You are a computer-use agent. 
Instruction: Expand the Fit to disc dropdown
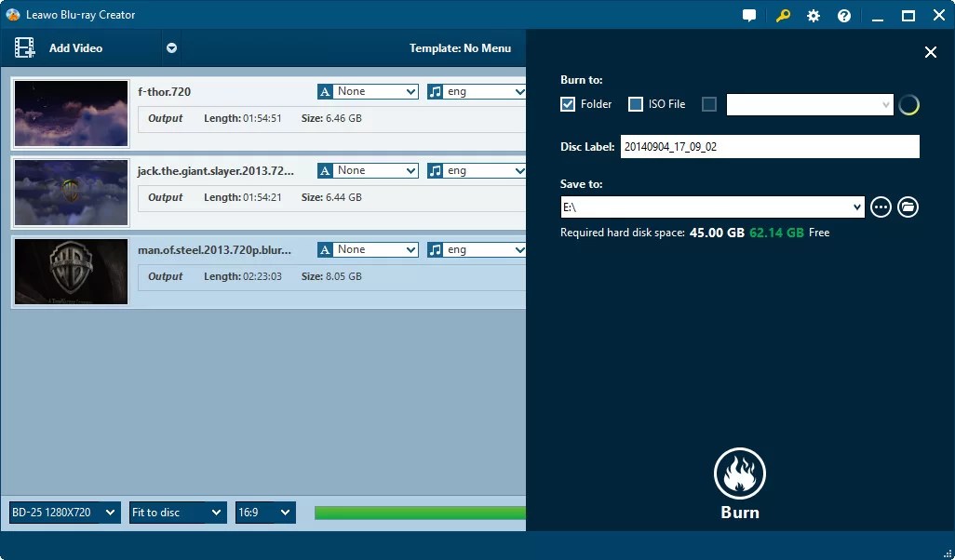tap(177, 512)
